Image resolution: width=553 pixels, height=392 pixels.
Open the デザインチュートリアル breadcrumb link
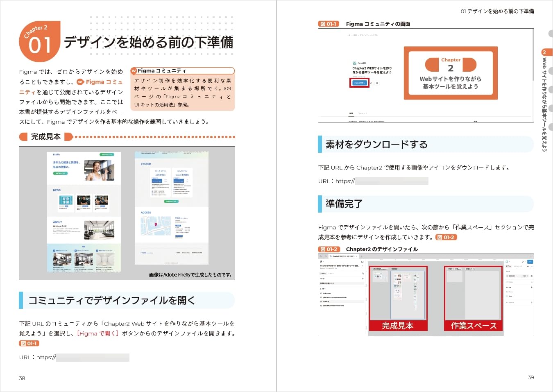[369, 35]
